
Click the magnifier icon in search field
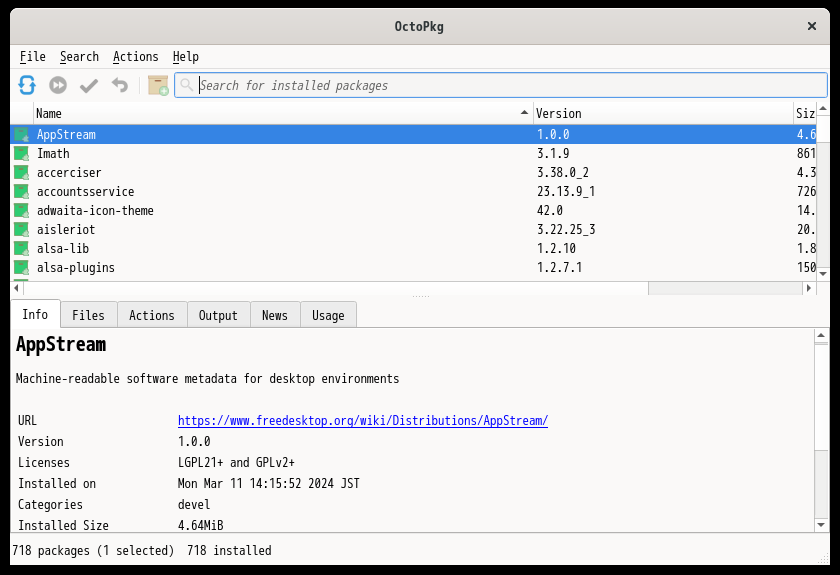[x=186, y=85]
